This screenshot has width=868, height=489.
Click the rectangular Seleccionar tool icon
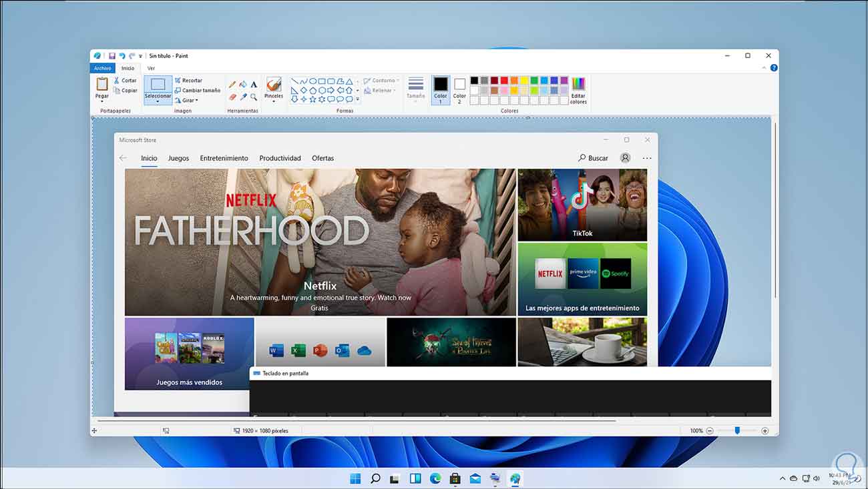tap(158, 84)
